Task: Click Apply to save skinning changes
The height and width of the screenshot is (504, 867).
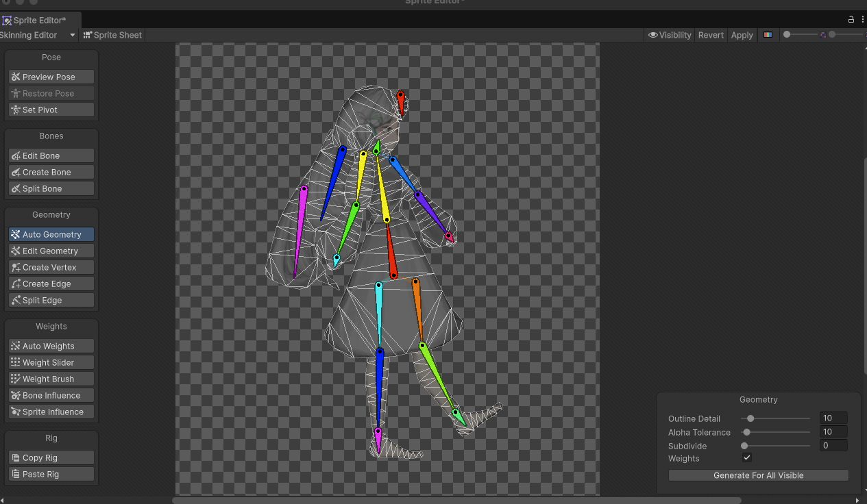Action: 742,35
